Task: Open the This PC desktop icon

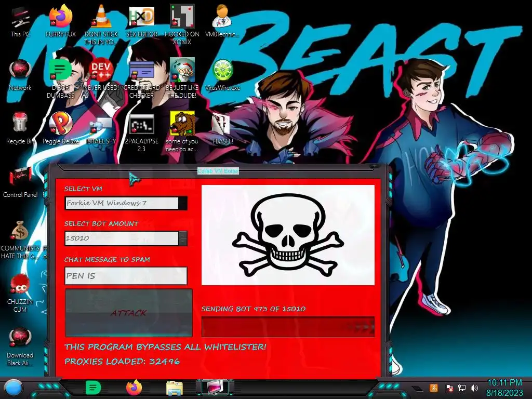Action: tap(20, 21)
